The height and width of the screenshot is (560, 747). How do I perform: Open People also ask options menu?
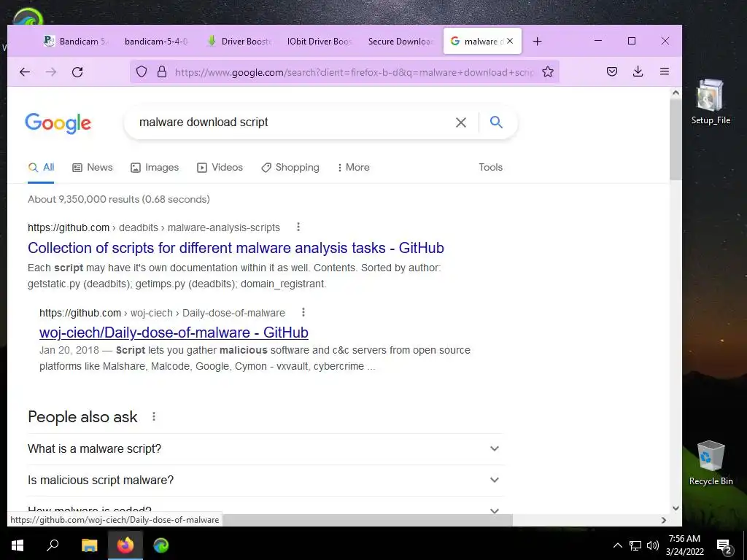(153, 416)
